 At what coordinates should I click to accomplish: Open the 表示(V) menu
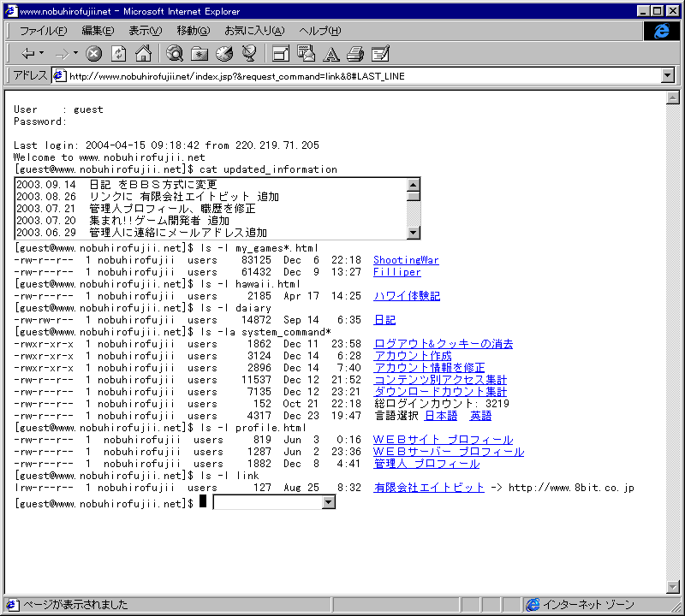click(x=145, y=31)
